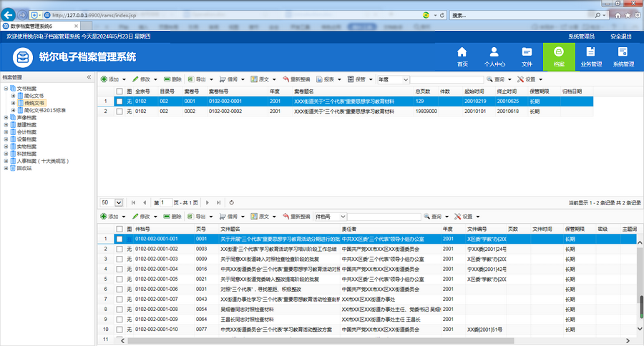Tick the checkbox for record 0102-002-0002
Viewport: 644px width, 346px height.
point(119,112)
